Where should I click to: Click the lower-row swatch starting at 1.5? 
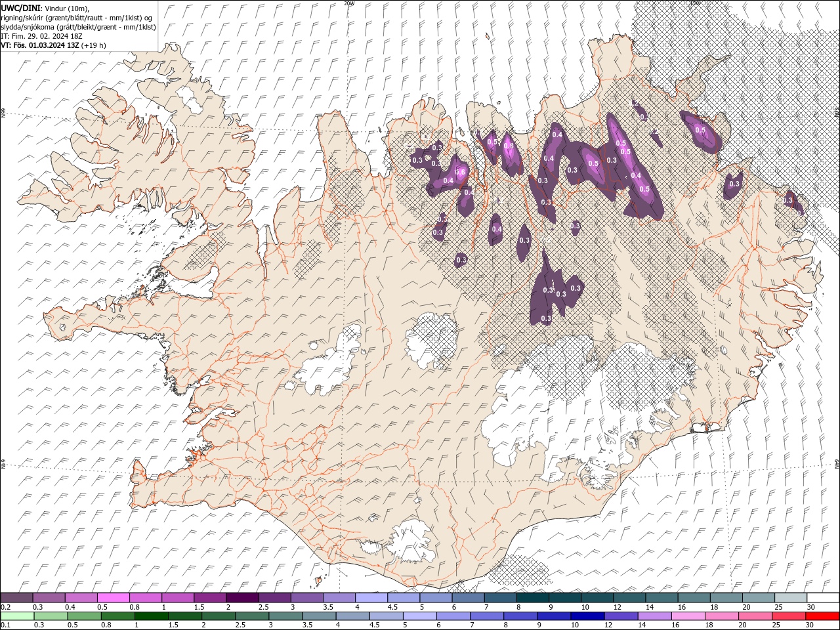[186, 616]
